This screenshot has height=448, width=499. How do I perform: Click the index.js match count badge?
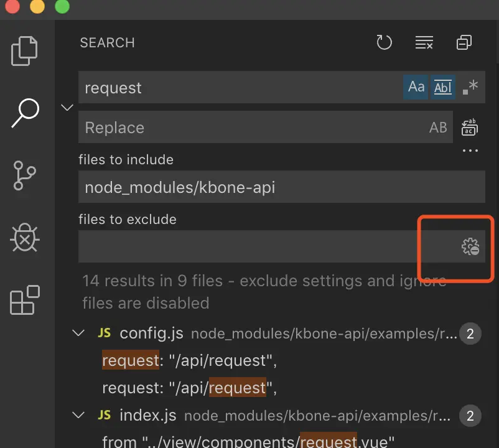coord(470,416)
